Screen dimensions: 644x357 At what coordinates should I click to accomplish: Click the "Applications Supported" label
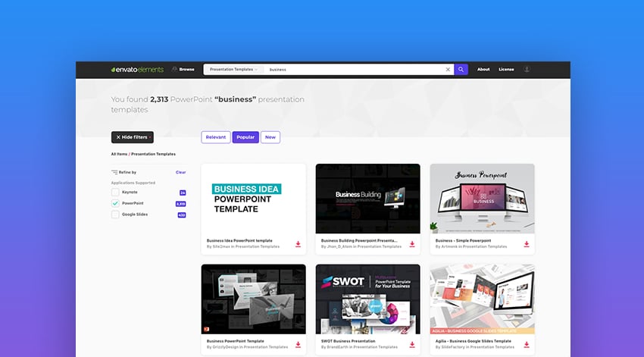point(133,183)
